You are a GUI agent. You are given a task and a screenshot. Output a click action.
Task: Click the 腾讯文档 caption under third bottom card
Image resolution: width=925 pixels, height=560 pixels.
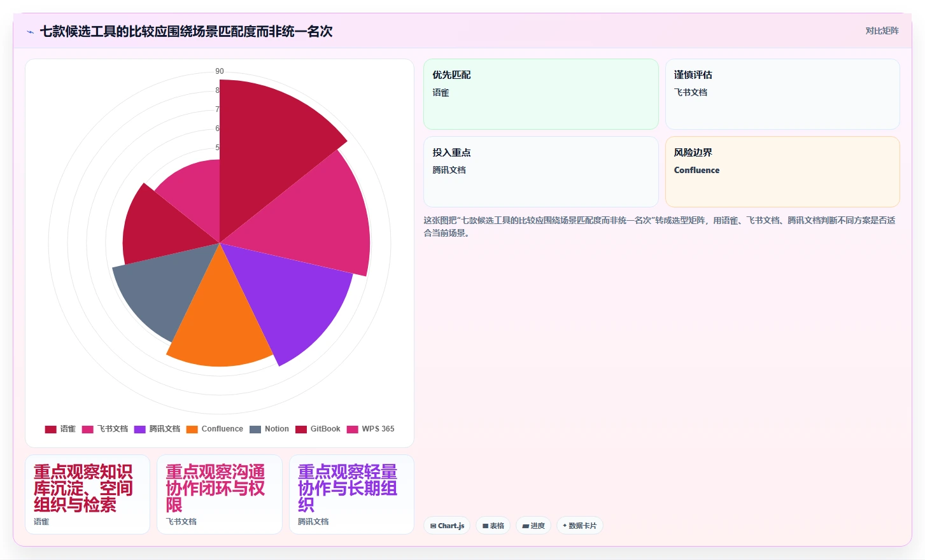[313, 521]
